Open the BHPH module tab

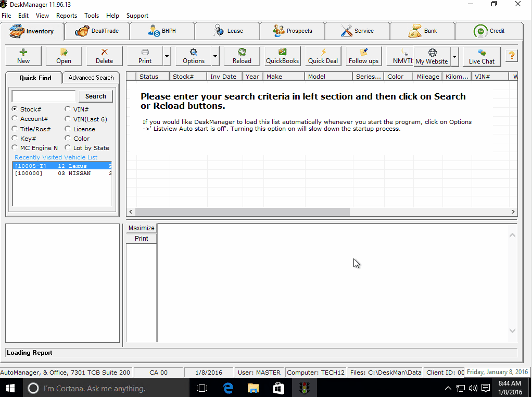(x=162, y=31)
